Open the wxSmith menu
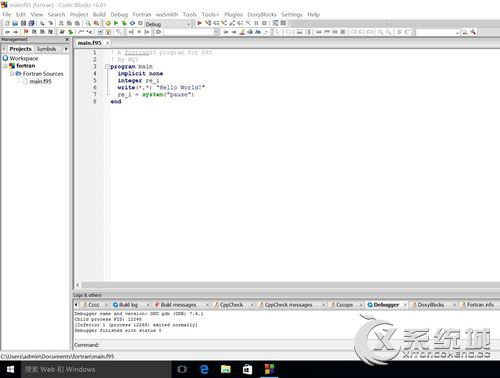The height and width of the screenshot is (378, 500). tap(167, 15)
